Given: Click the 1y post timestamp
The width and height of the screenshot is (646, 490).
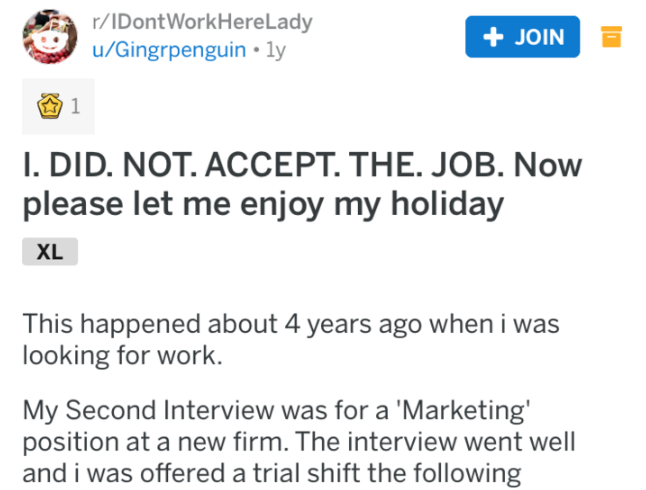Looking at the screenshot, I should tap(274, 50).
